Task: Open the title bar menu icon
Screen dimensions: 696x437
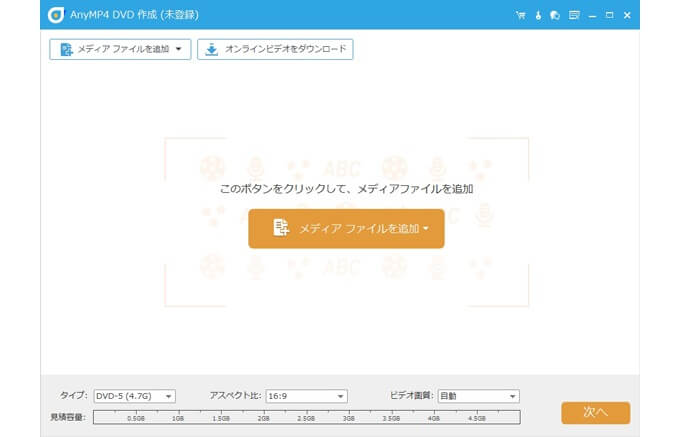Action: 574,15
